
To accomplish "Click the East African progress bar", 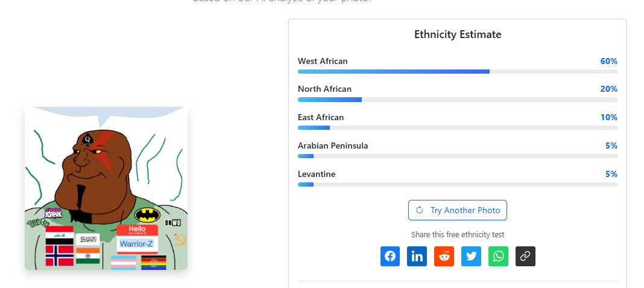I will tap(458, 128).
